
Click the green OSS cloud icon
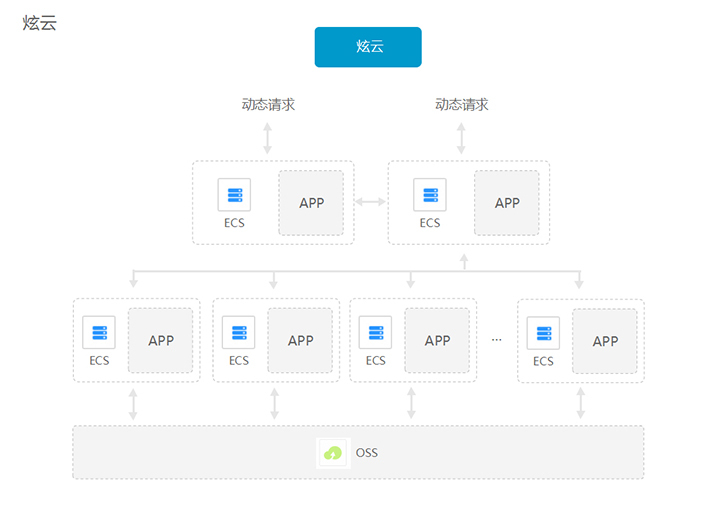333,453
